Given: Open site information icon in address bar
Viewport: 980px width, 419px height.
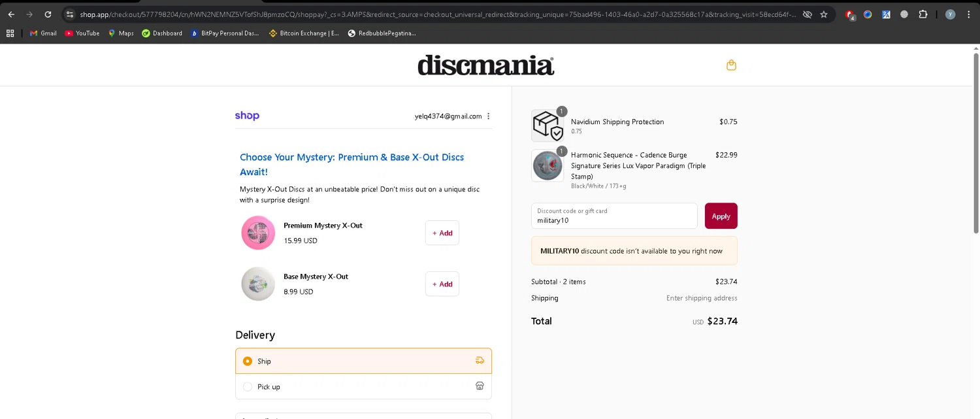Looking at the screenshot, I should point(70,14).
